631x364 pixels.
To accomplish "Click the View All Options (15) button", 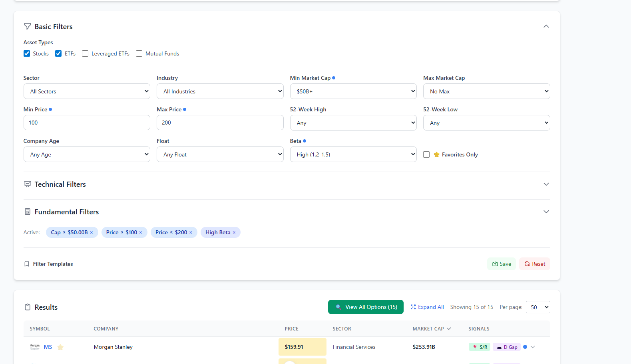I will (x=366, y=307).
